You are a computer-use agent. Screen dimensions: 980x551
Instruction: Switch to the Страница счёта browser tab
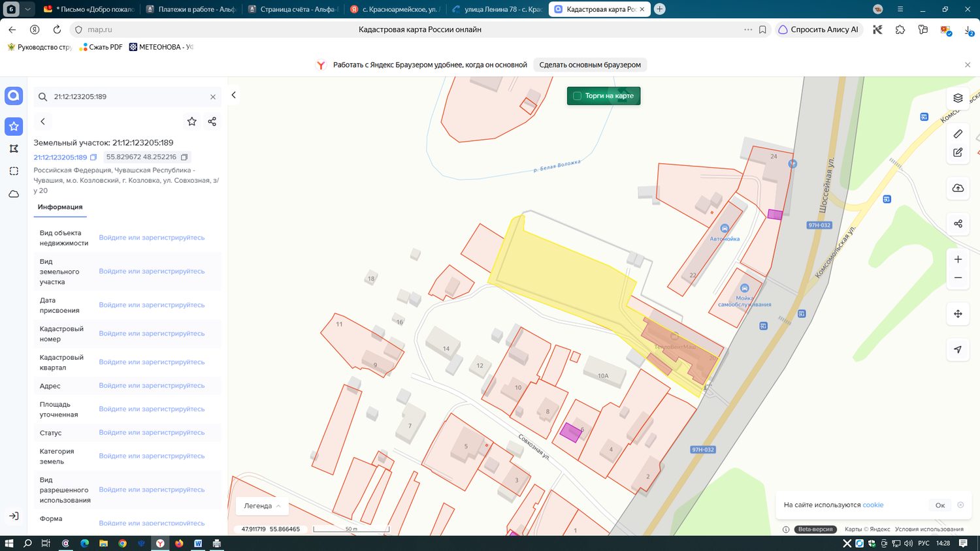click(292, 9)
